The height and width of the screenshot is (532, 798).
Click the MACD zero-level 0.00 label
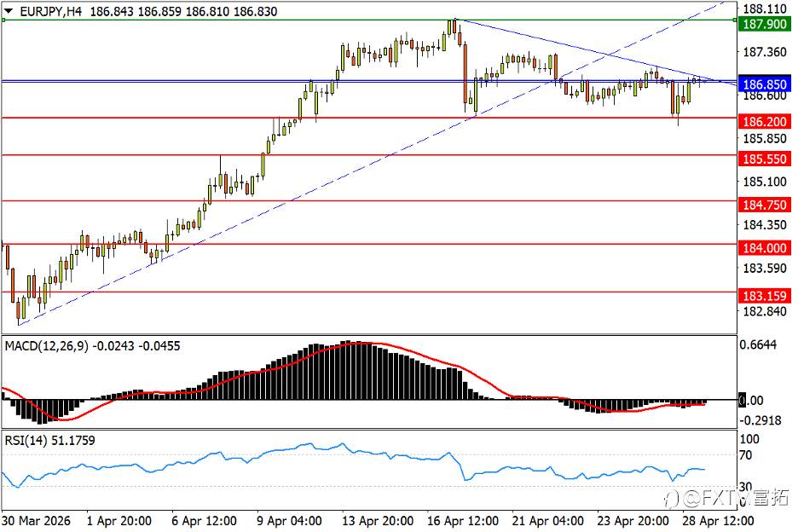752,401
